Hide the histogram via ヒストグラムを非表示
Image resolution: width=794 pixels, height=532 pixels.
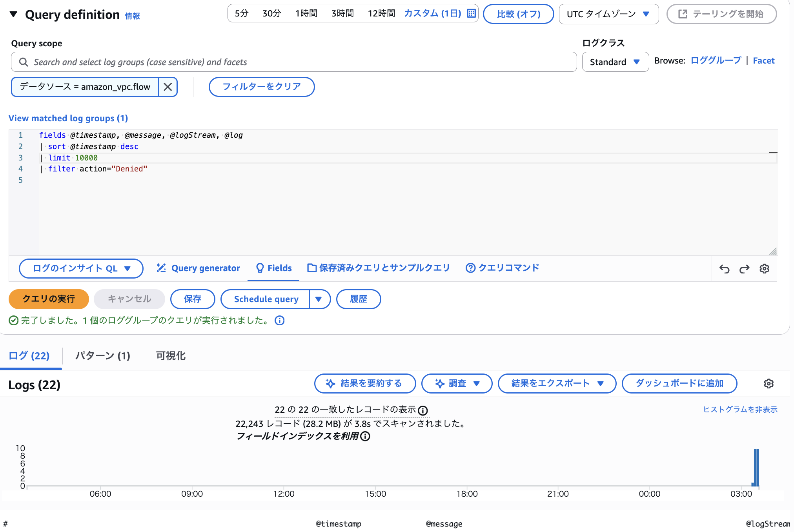pos(739,409)
